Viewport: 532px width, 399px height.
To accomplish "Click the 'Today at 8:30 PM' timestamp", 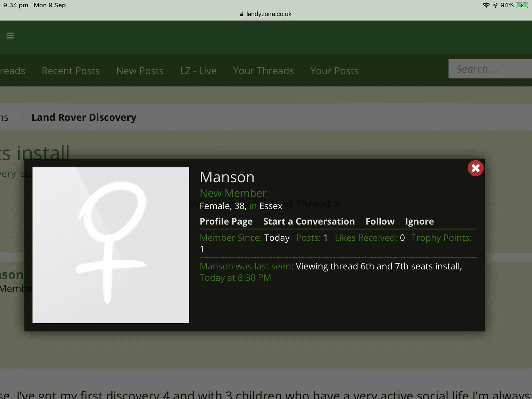I will 235,278.
